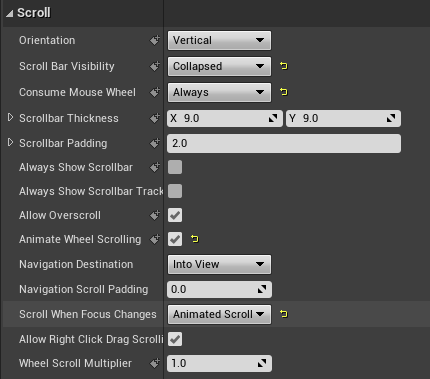Viewport: 430px width, 379px height.
Task: Click the Orientation property binding icon
Action: point(155,40)
